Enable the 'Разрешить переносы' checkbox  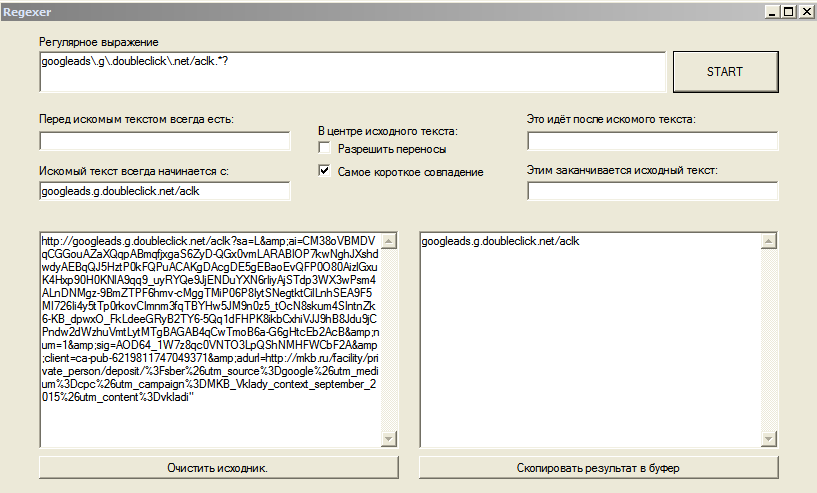tap(324, 148)
